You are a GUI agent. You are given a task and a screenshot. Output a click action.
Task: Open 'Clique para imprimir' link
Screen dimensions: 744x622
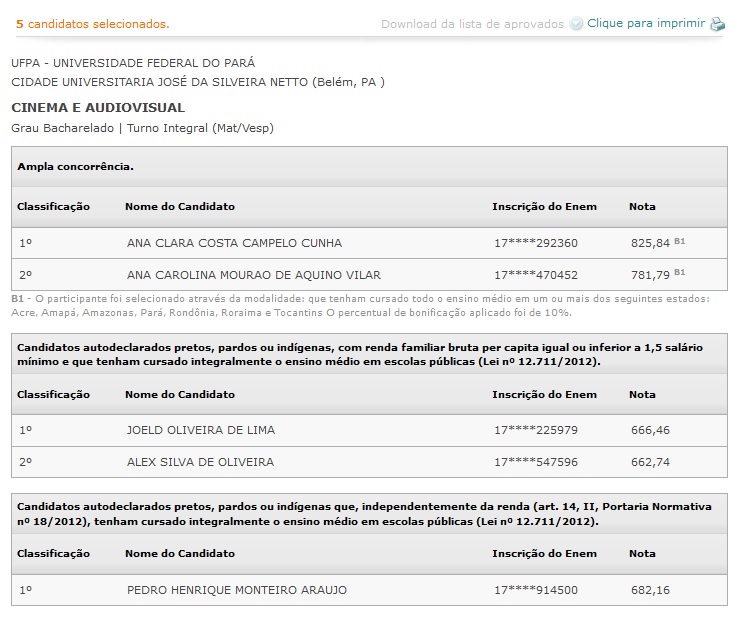coord(646,23)
